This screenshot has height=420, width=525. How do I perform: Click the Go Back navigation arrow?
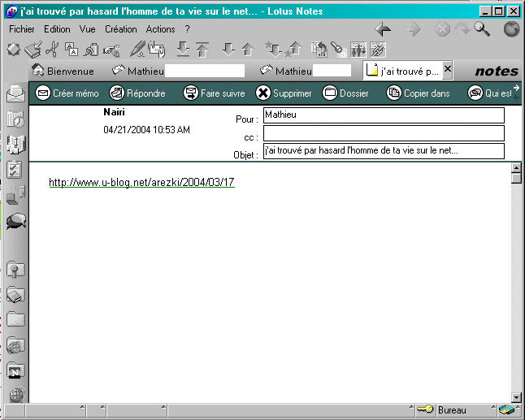point(384,29)
